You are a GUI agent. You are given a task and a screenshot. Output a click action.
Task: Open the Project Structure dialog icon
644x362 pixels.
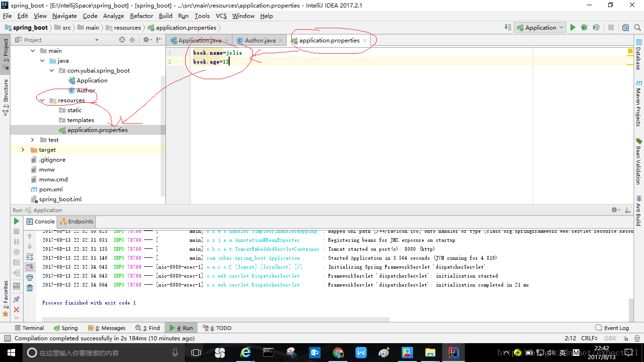pos(626,27)
